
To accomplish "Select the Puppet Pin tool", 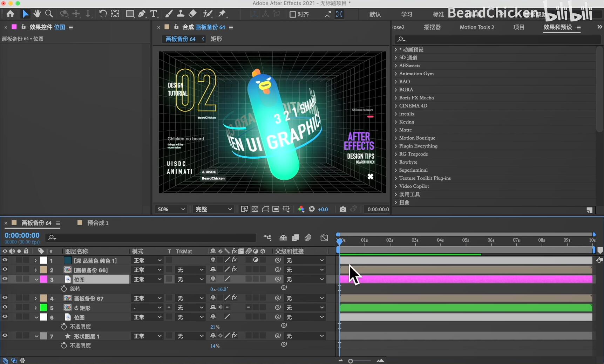I will (222, 14).
